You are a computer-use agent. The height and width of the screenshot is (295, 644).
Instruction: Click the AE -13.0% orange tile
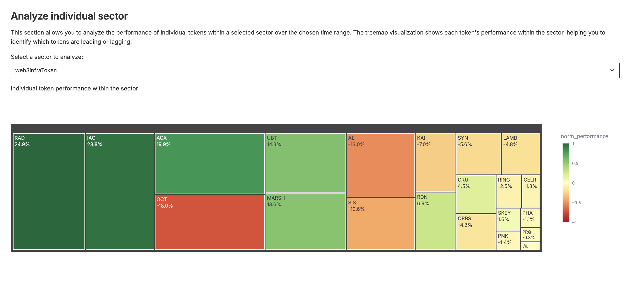pos(380,165)
